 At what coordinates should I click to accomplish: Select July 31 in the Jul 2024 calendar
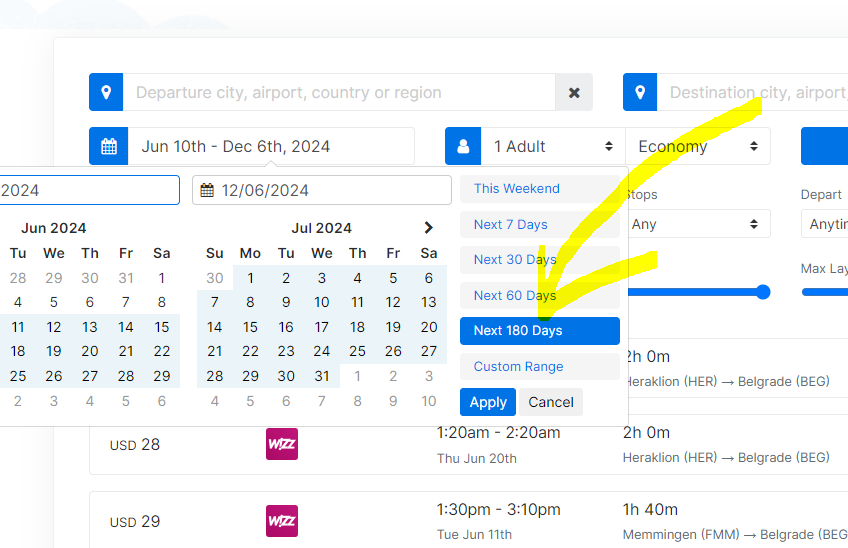[322, 376]
